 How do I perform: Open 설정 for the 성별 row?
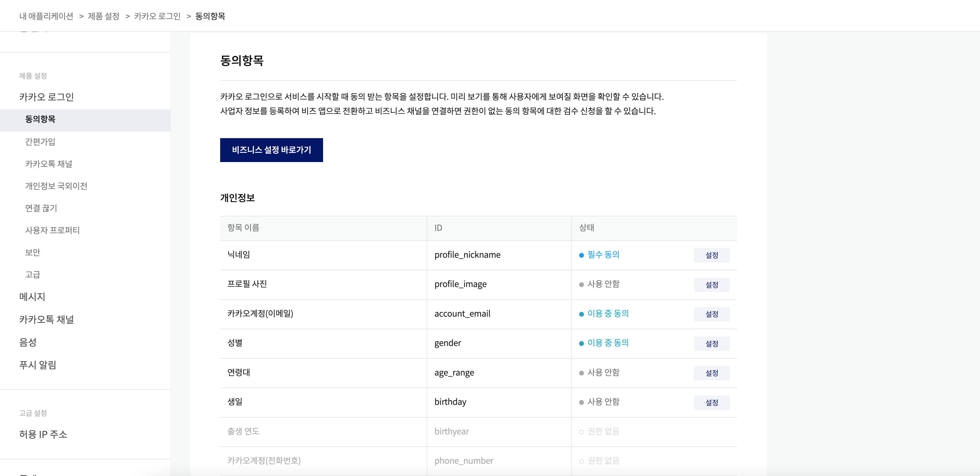711,343
